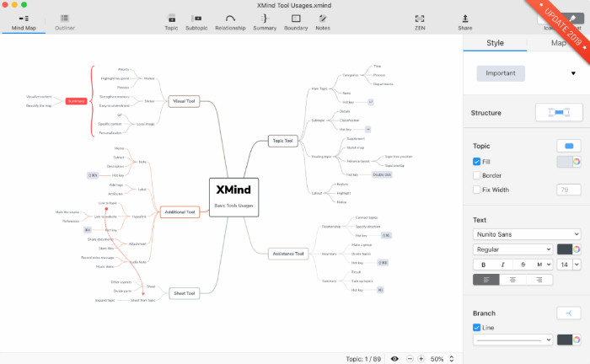590x364 pixels.
Task: Align text center
Action: (512, 280)
